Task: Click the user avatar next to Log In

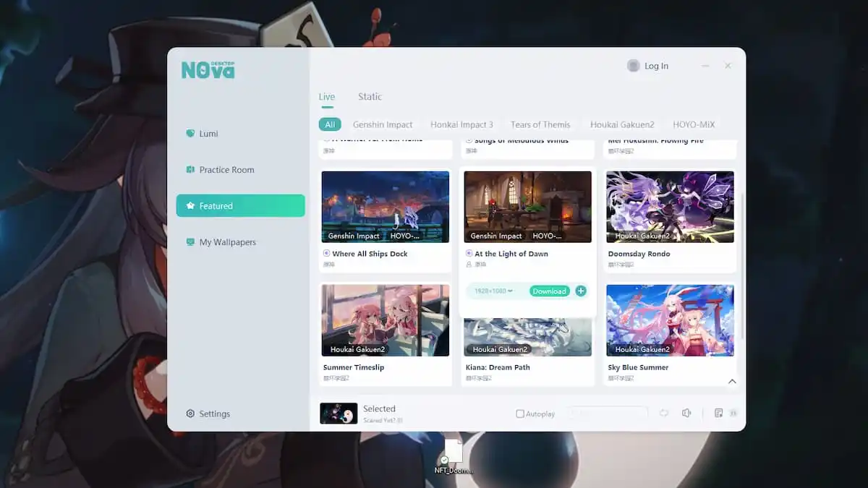Action: tap(634, 66)
